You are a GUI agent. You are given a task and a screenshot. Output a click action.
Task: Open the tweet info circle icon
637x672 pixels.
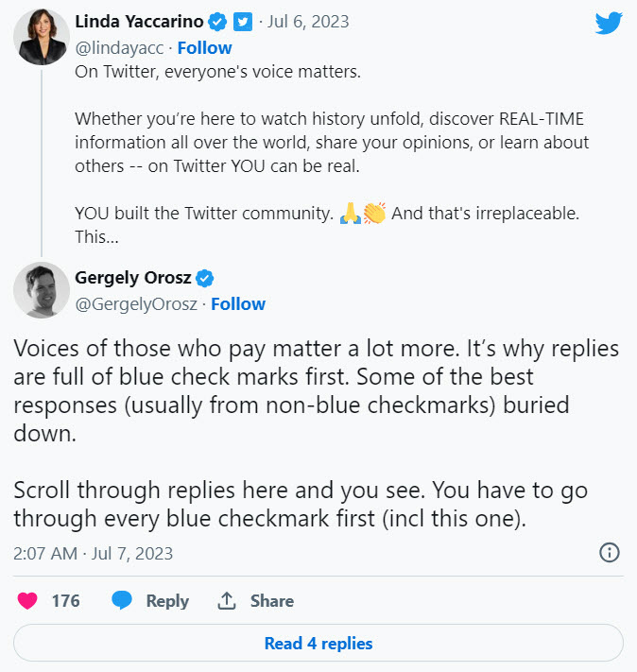[610, 552]
